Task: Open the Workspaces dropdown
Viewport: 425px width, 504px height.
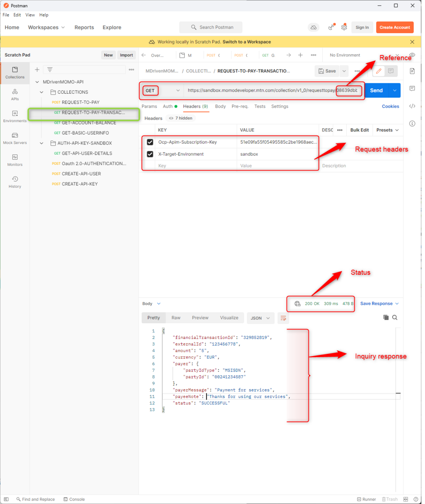Action: click(x=46, y=27)
